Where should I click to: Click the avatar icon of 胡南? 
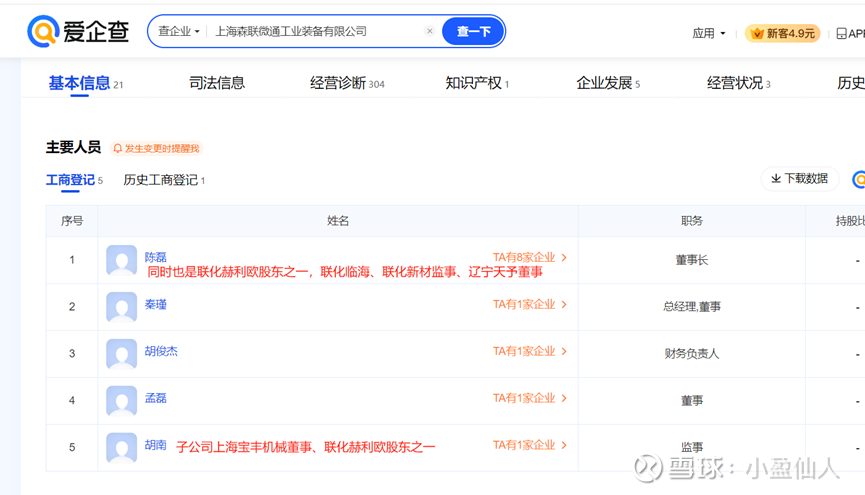point(121,448)
